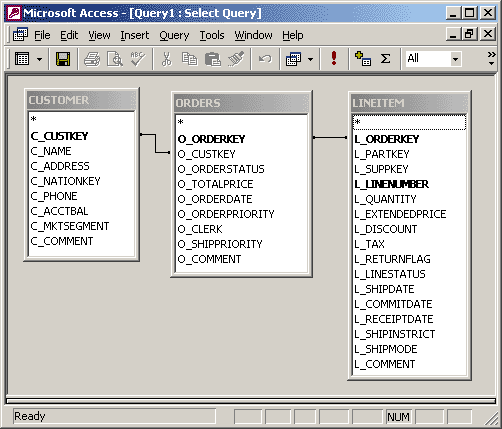Click the Undo arrow icon
Viewport: 502px width, 429px height.
tap(265, 59)
